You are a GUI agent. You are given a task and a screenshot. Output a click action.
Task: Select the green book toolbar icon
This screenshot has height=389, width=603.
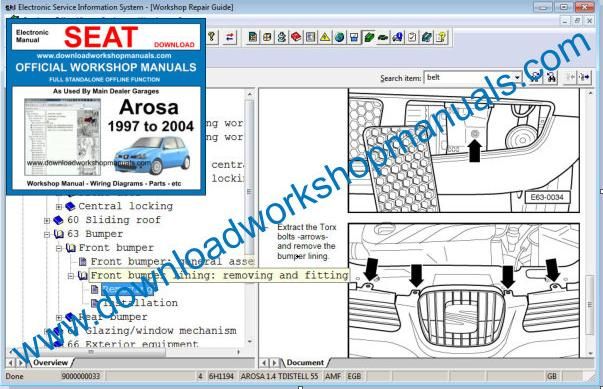pos(368,37)
